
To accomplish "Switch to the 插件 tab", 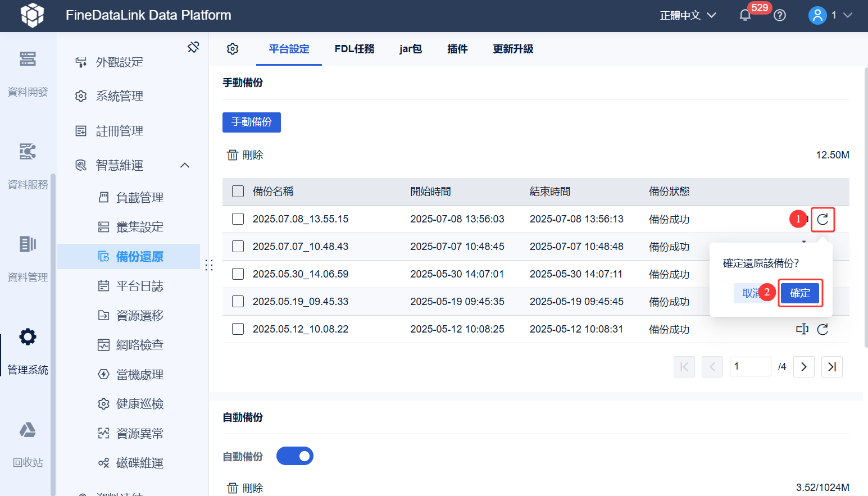I will tap(457, 49).
